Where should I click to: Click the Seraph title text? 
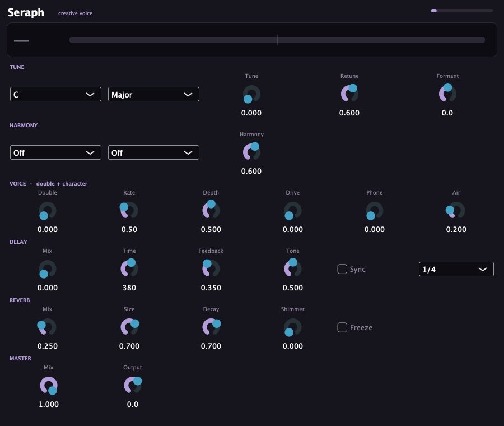click(x=26, y=12)
